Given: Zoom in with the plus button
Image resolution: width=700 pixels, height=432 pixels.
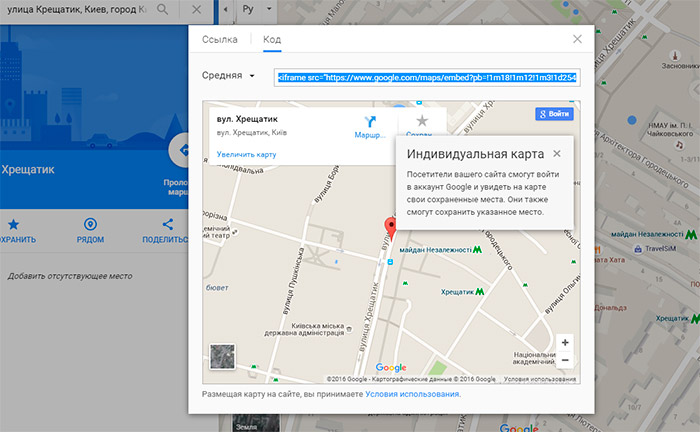Looking at the screenshot, I should (x=565, y=342).
